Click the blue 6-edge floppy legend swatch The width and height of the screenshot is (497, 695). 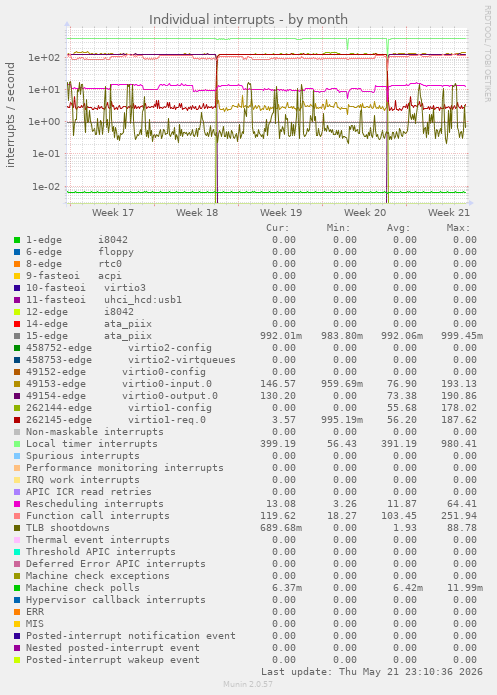pyautogui.click(x=17, y=252)
